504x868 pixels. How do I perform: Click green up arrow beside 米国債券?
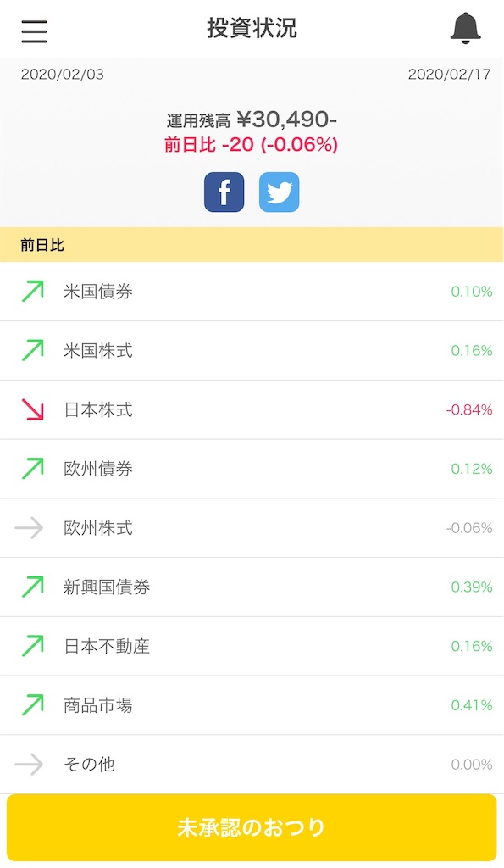(x=32, y=292)
